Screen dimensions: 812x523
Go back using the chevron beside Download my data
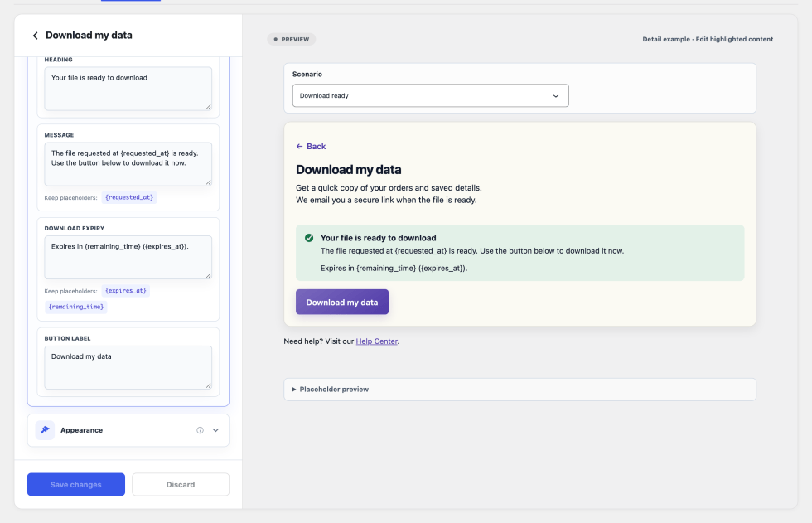coord(35,36)
